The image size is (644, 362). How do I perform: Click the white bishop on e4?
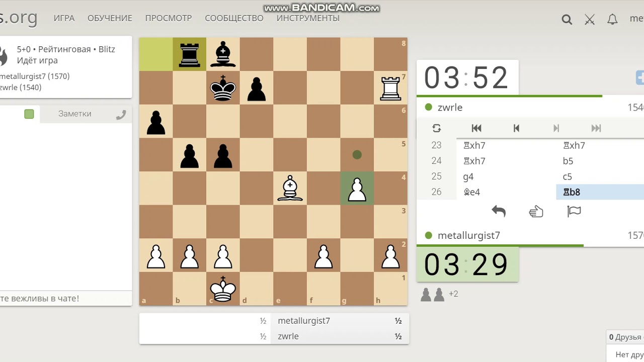(290, 188)
